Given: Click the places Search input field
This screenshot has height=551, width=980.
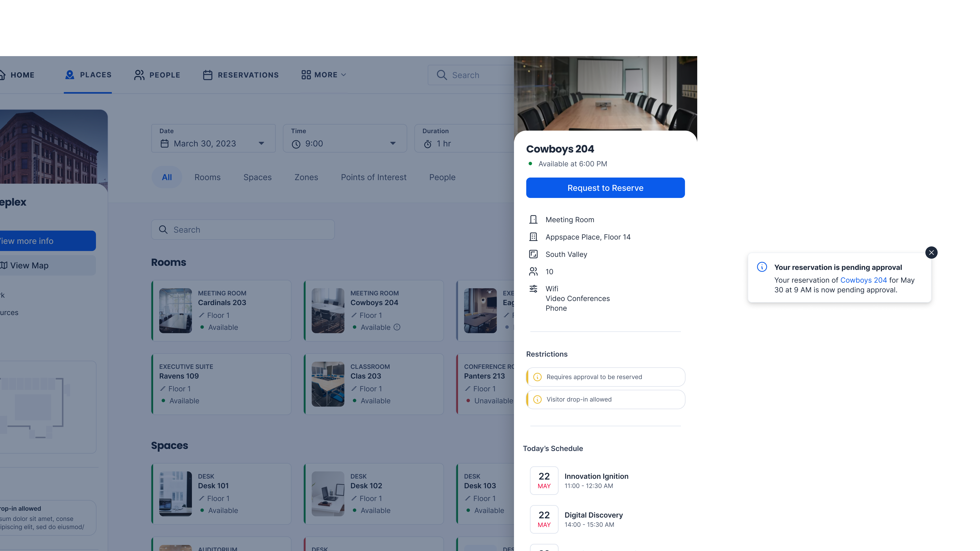Looking at the screenshot, I should (x=243, y=230).
